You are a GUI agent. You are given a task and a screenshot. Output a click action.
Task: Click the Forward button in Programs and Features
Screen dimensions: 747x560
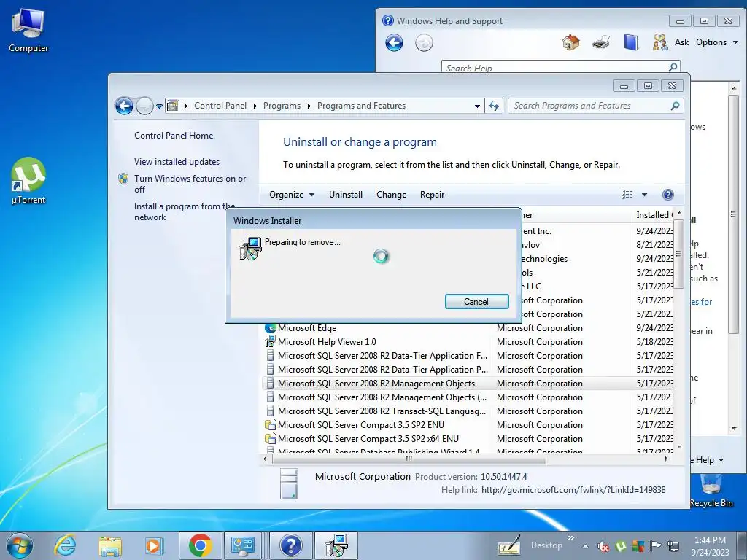click(x=144, y=106)
